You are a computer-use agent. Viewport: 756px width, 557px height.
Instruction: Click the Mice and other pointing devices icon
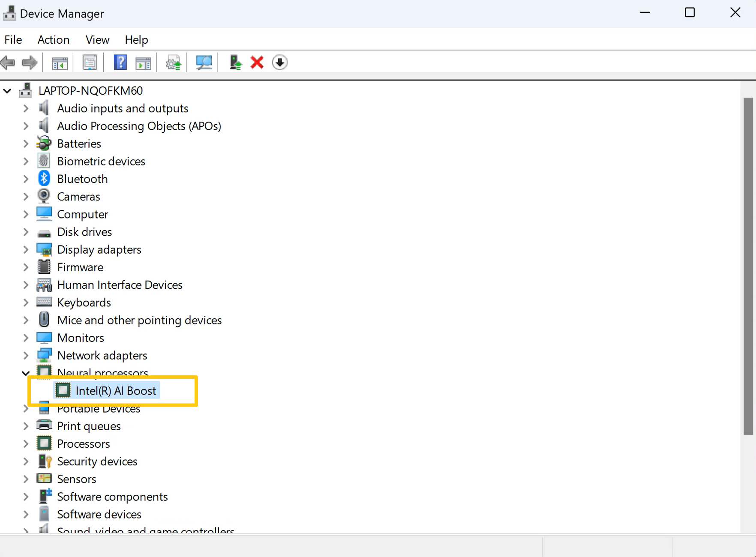pos(44,320)
